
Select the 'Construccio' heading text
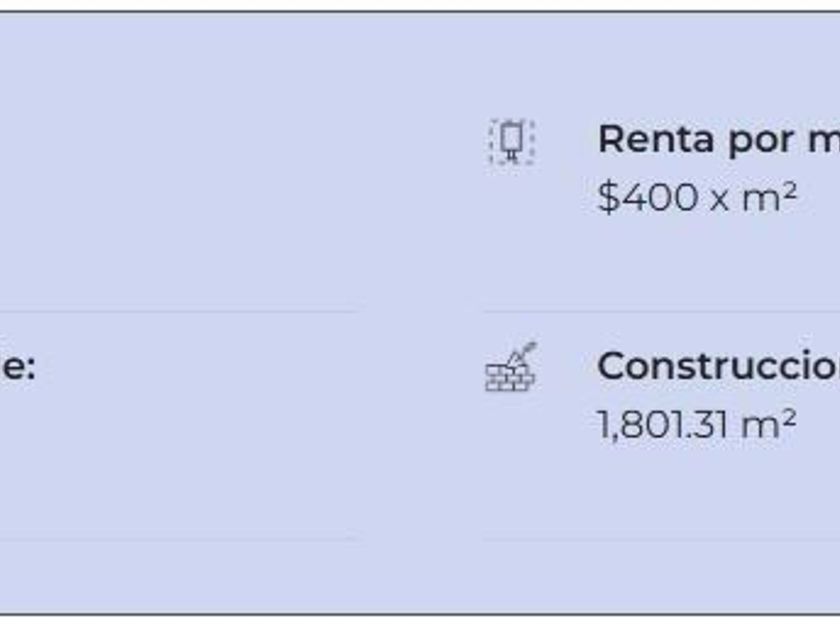pyautogui.click(x=717, y=366)
